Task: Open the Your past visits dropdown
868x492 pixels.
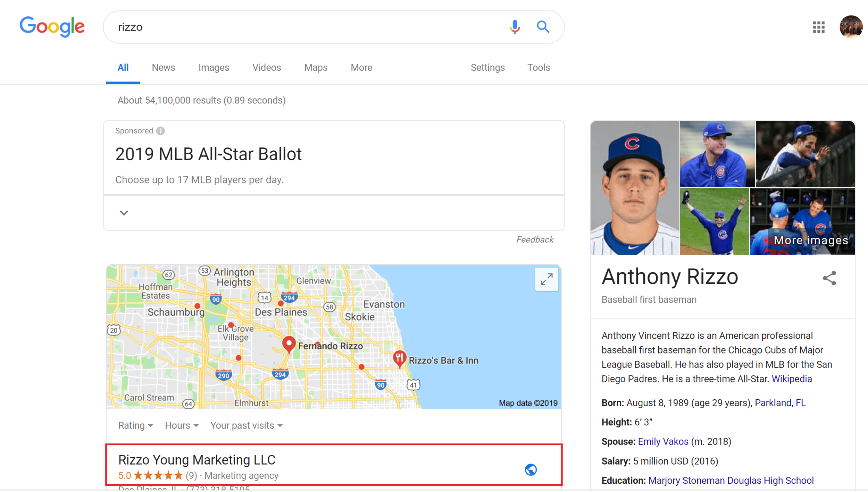Action: point(247,425)
